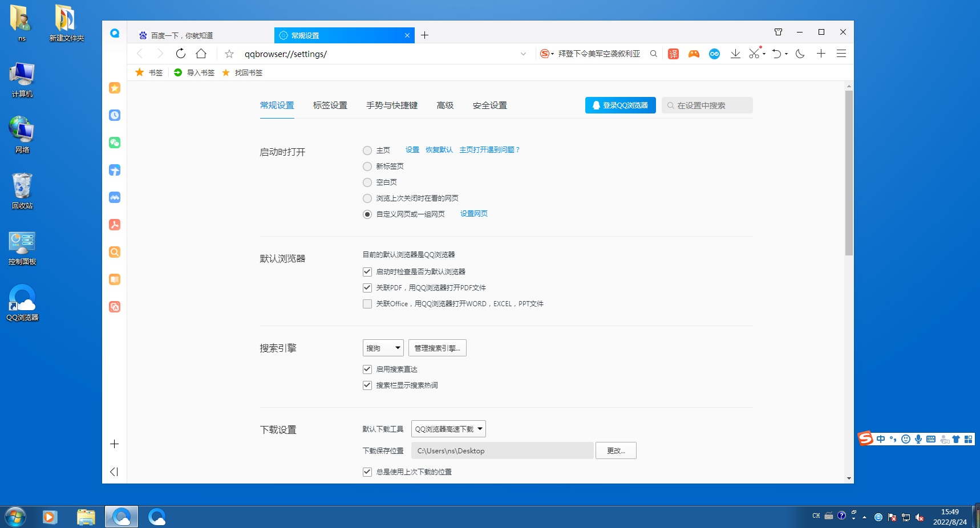Toggle 搜索栏显示搜索热词 checkbox
The image size is (980, 528).
point(367,385)
